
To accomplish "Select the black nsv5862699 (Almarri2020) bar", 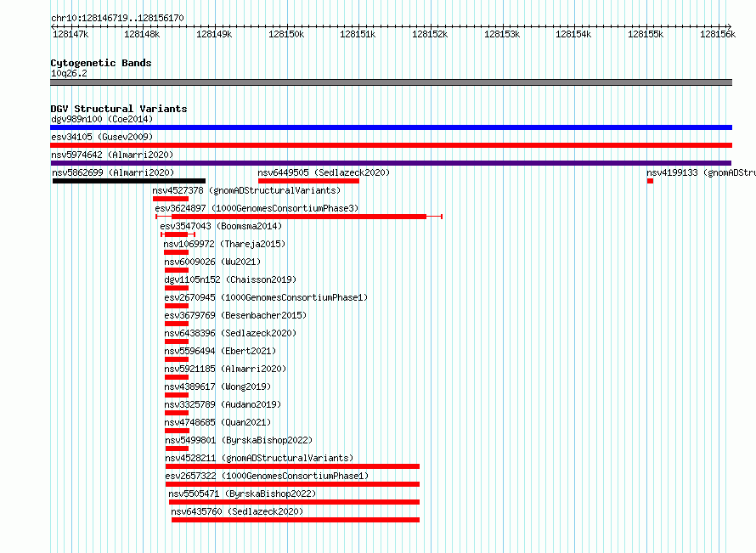I will click(x=129, y=181).
